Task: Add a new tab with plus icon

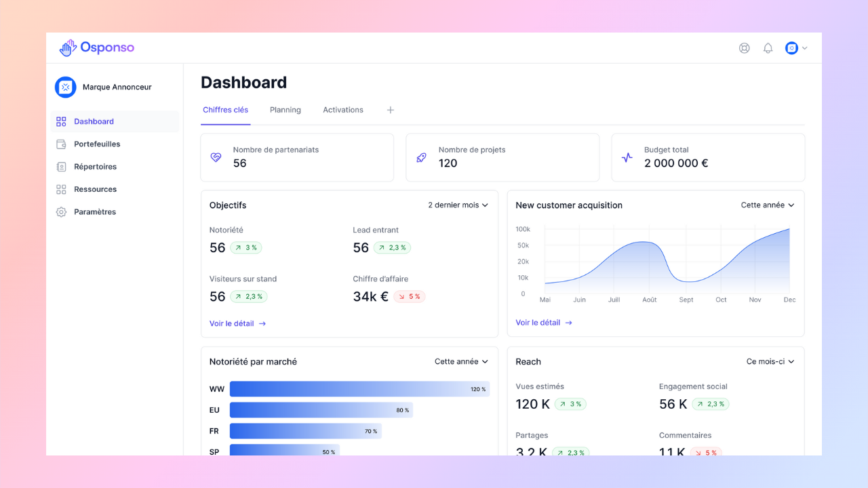Action: [x=391, y=110]
